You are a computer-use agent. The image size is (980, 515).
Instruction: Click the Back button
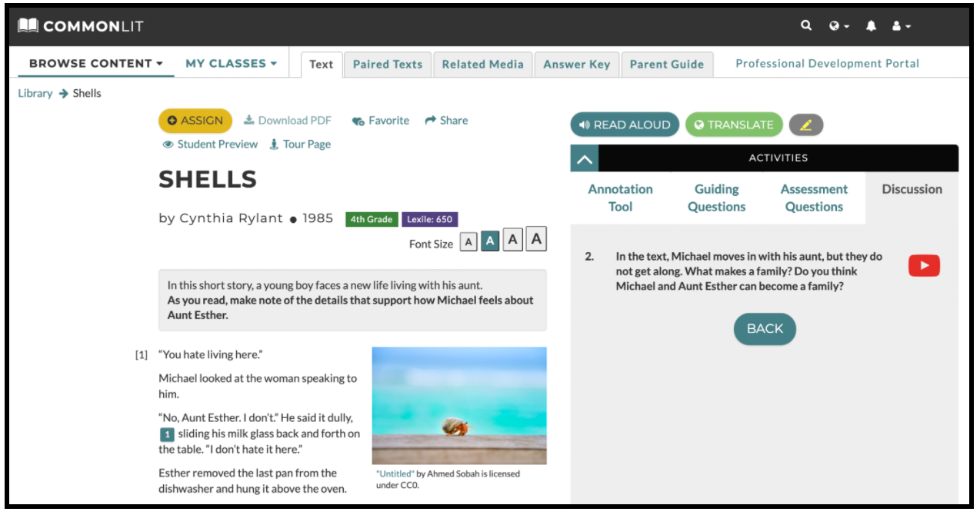click(765, 328)
